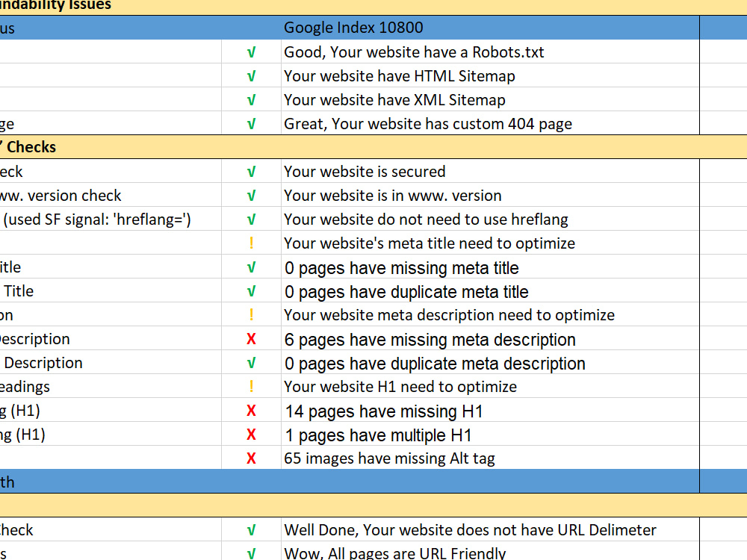The image size is (747, 560).
Task: Select 'ng (H1)' label in multiple H1 row
Action: click(x=22, y=435)
